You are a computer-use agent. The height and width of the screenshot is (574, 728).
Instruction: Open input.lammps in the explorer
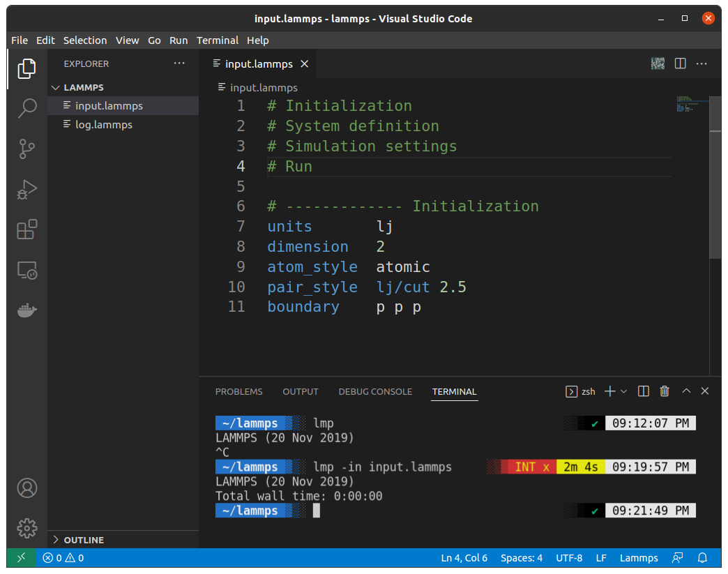pos(123,106)
